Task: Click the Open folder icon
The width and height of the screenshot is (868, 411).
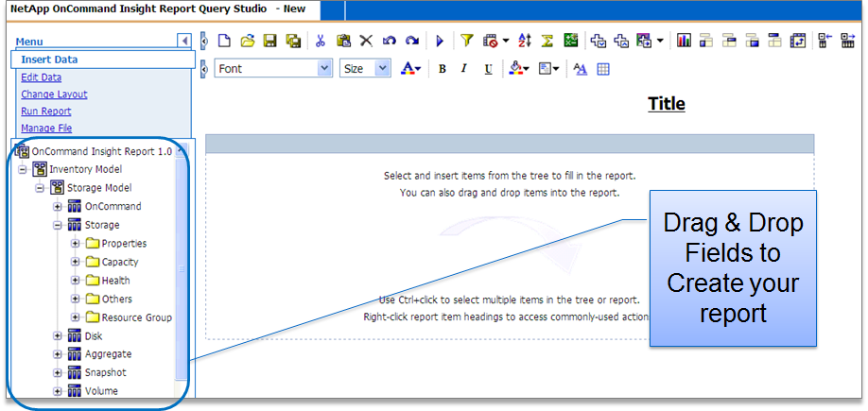Action: tap(247, 41)
